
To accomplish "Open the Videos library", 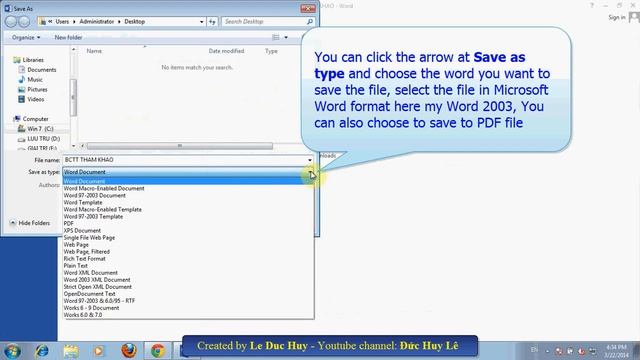I will pos(36,99).
